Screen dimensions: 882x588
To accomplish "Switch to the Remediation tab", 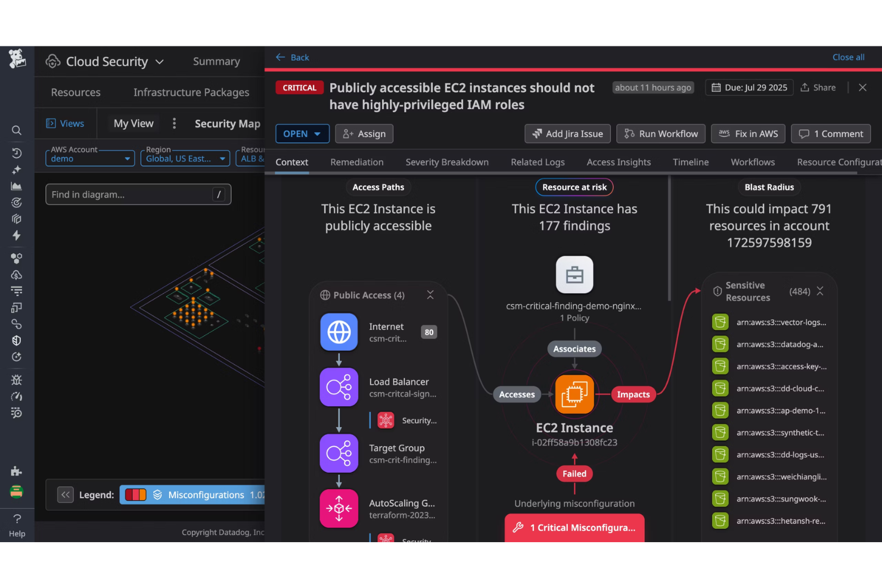I will [x=356, y=162].
